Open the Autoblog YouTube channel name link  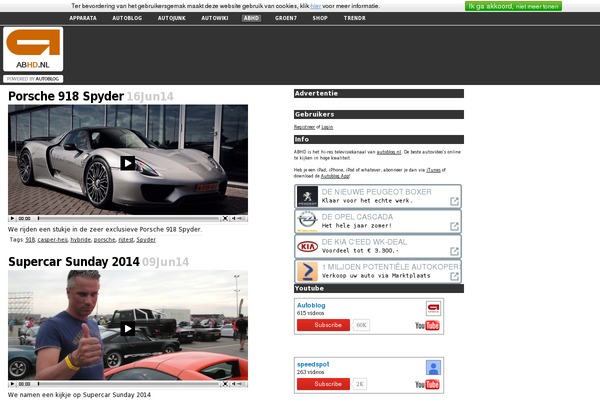[311, 305]
